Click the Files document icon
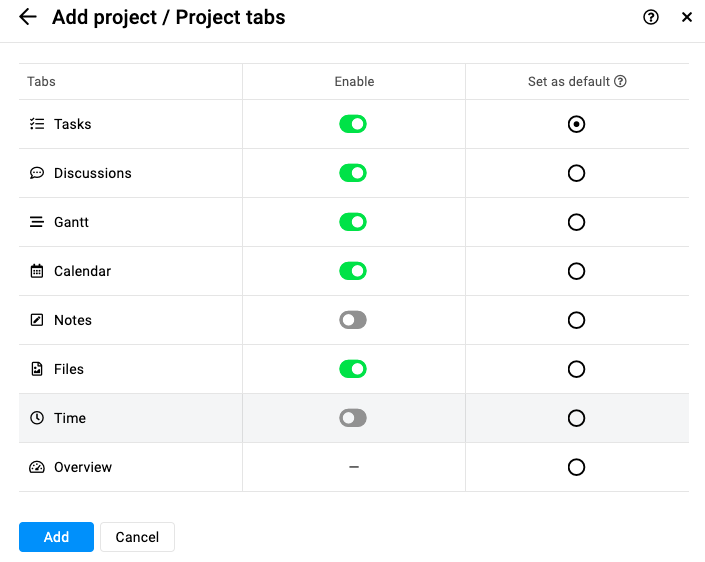 (x=37, y=369)
